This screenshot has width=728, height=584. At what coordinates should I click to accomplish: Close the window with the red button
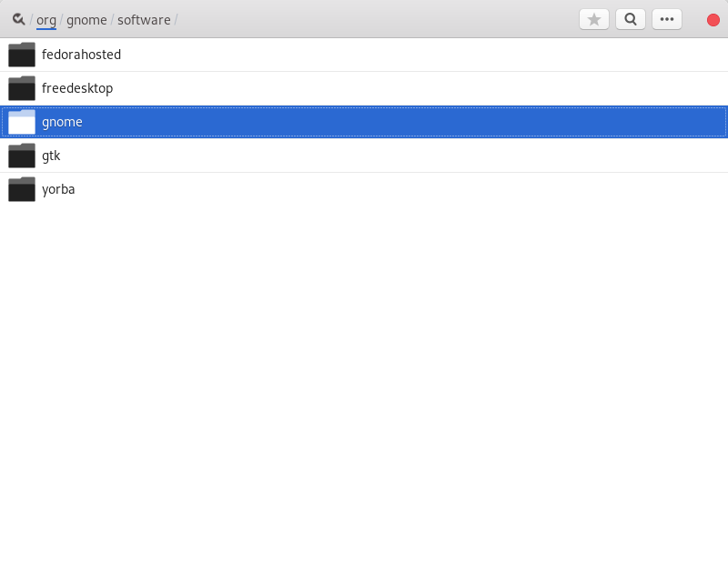coord(713,20)
